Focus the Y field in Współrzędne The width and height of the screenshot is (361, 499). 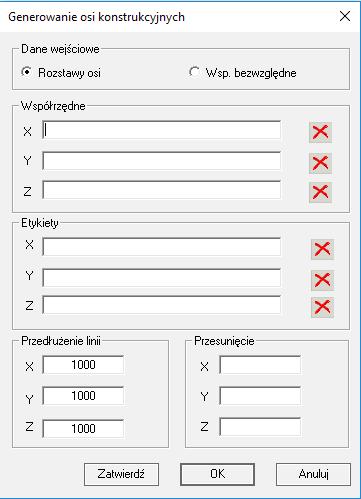pos(162,161)
